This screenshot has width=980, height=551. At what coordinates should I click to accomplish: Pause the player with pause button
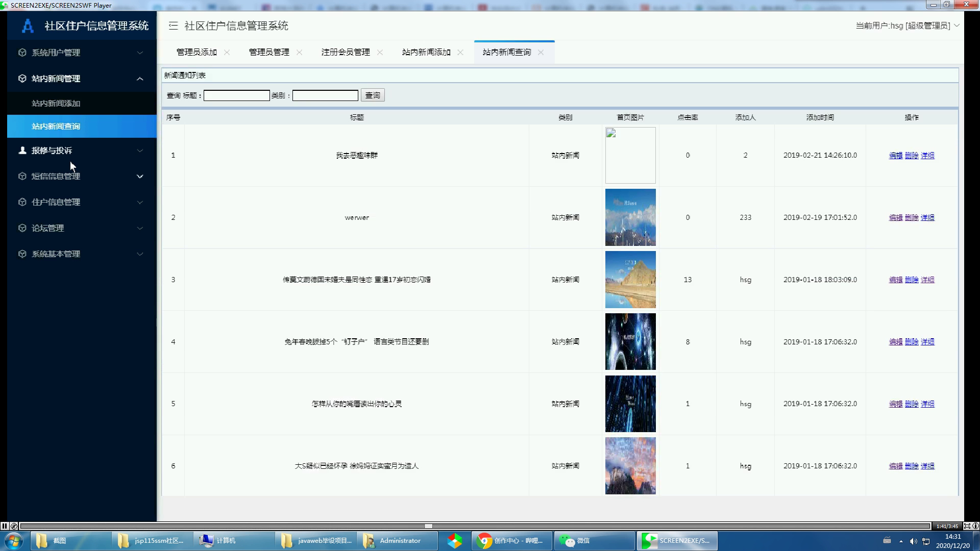tap(5, 526)
